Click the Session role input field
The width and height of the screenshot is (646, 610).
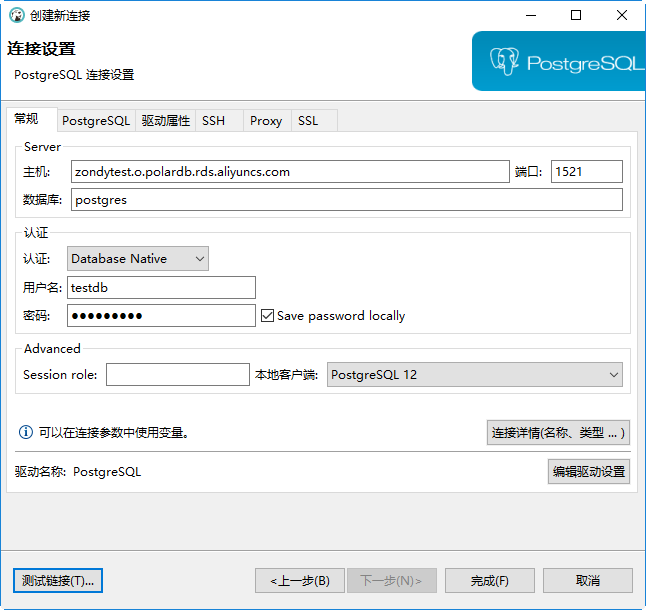coord(177,375)
